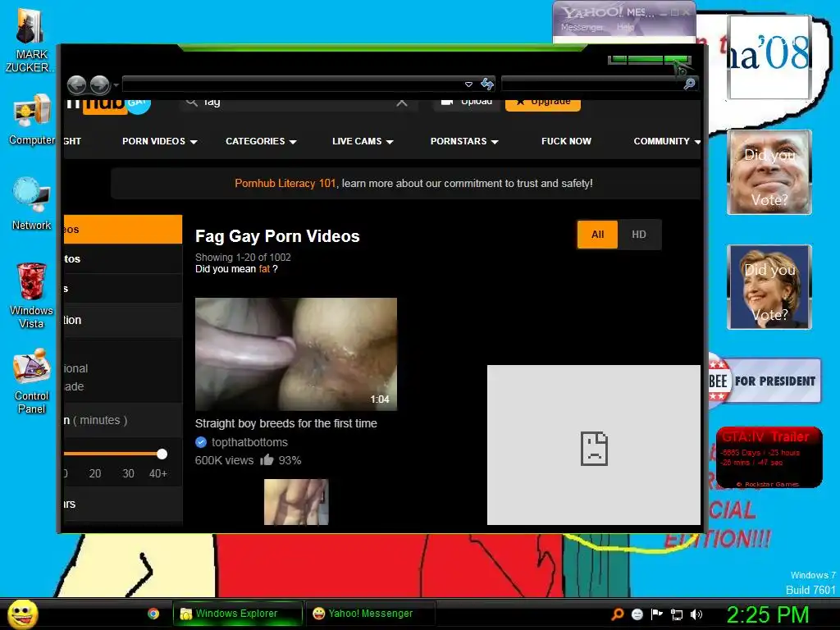Click the Upload button

coord(467,102)
